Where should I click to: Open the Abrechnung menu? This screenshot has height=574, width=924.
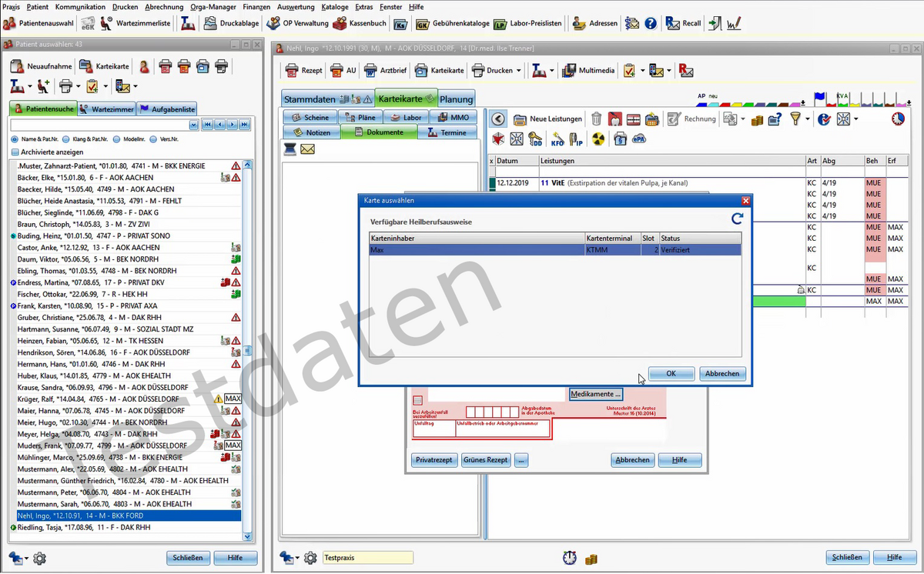pyautogui.click(x=164, y=7)
